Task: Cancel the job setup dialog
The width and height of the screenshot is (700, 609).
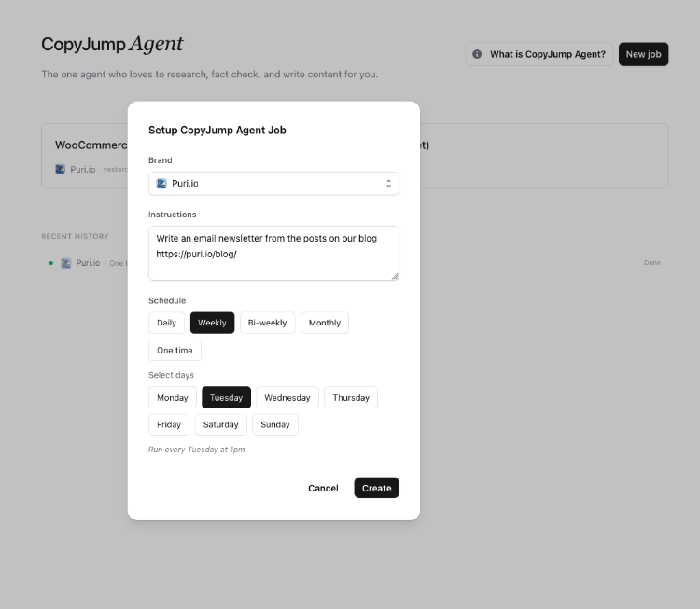Action: tap(323, 488)
